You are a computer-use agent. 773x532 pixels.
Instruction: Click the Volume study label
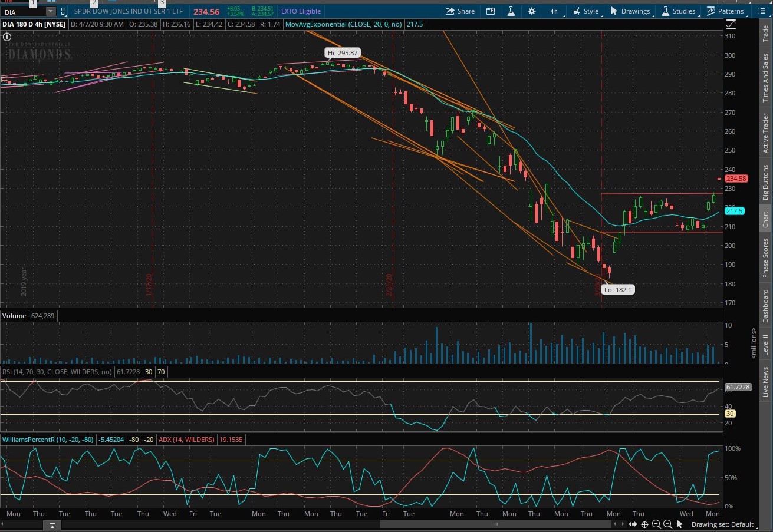(14, 316)
